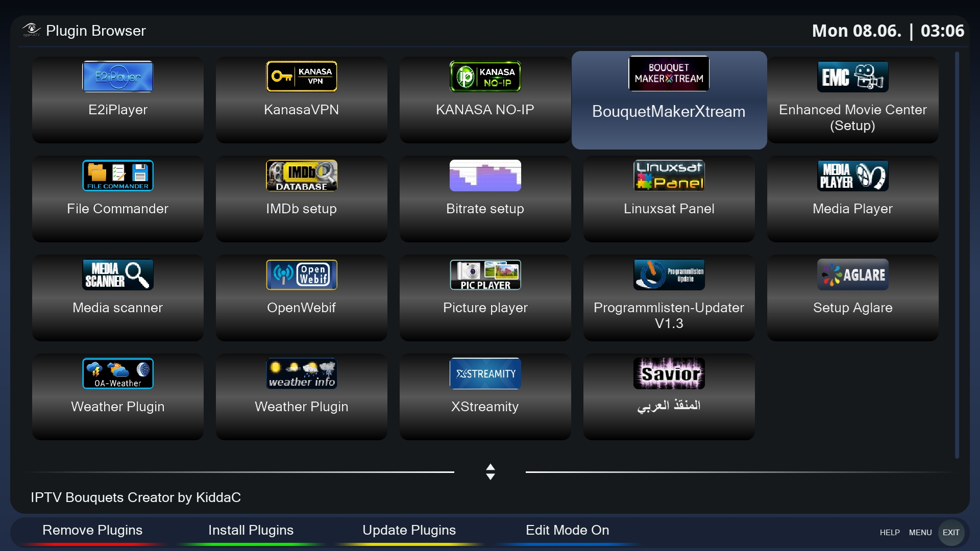Click the Bitrate setup label
The width and height of the screenshot is (980, 551).
pos(485,209)
